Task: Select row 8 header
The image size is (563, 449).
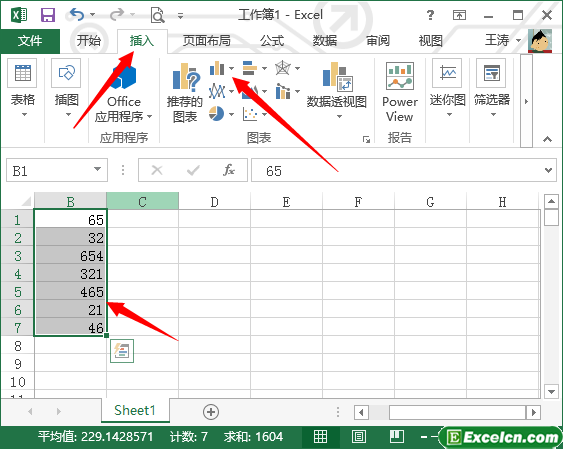Action: (x=18, y=346)
